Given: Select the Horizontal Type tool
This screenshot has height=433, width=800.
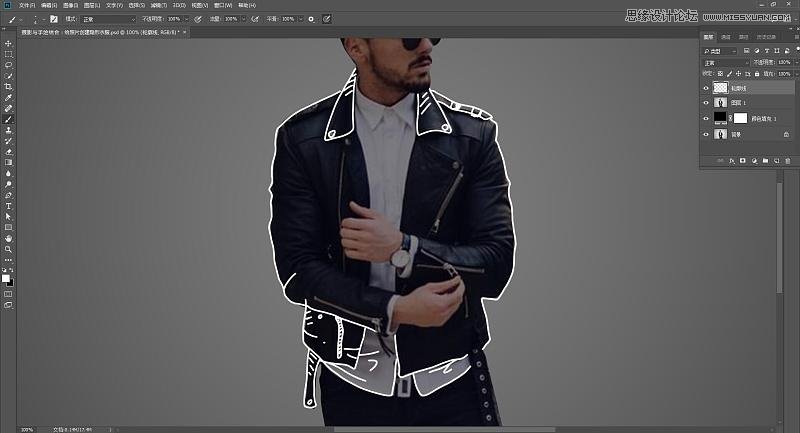Looking at the screenshot, I should coord(8,206).
